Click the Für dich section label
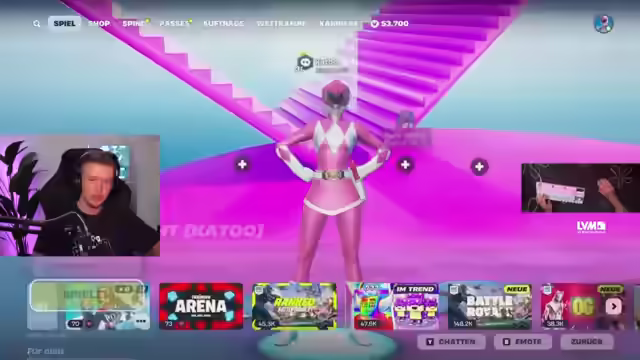The width and height of the screenshot is (640, 360). pyautogui.click(x=45, y=351)
